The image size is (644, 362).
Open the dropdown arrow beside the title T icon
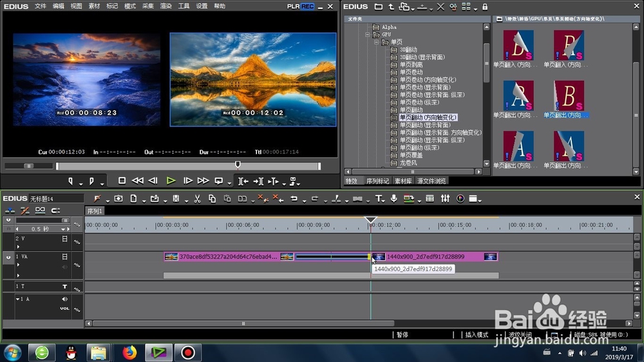[x=384, y=201]
